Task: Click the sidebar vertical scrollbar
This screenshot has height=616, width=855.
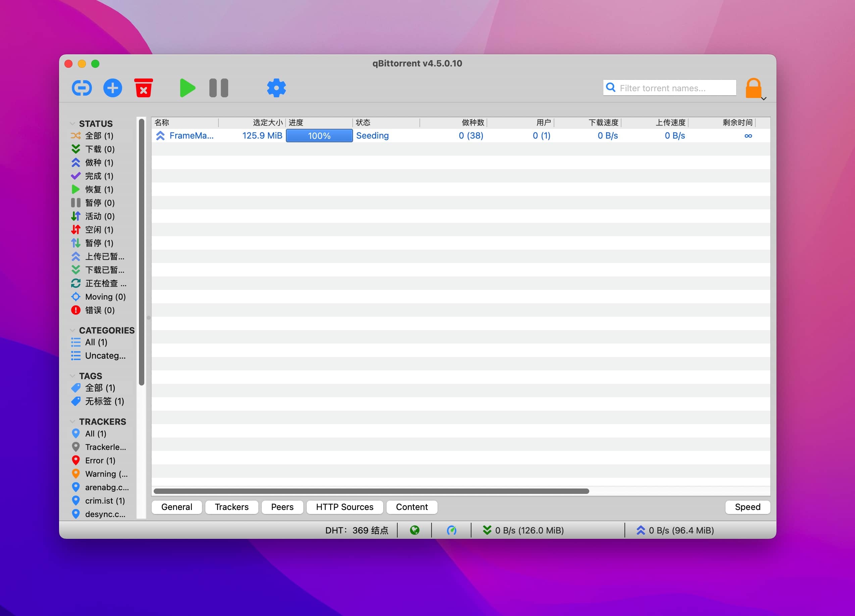Action: tap(142, 252)
